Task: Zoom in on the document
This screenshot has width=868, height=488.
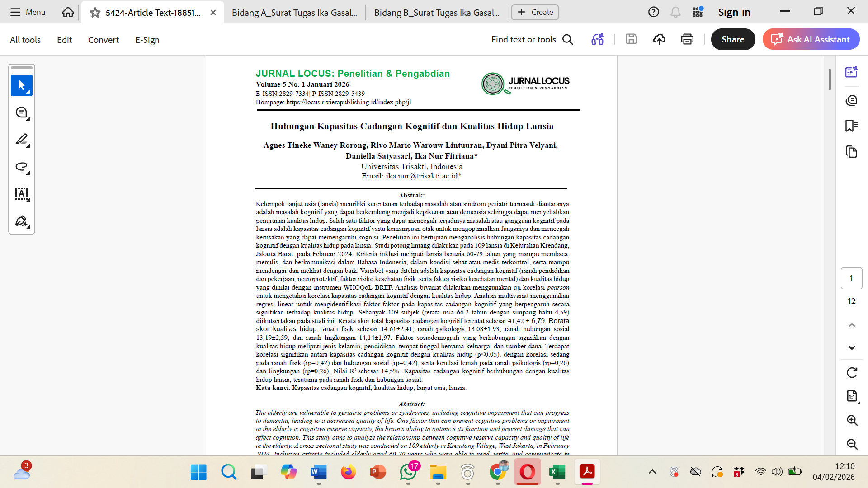Action: (852, 420)
